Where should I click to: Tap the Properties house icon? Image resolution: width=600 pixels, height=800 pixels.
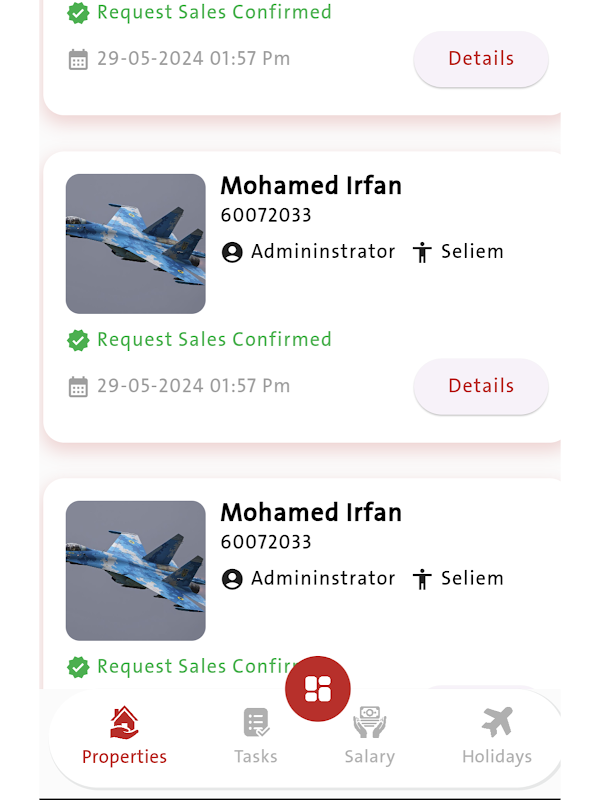click(x=124, y=722)
